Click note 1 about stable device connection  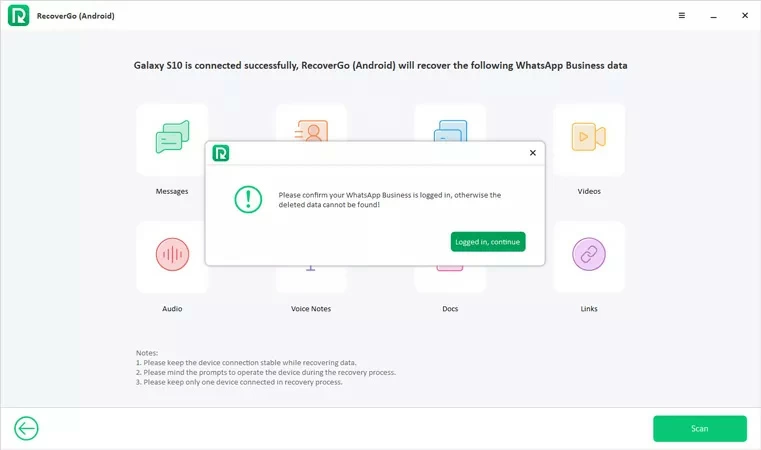[246, 363]
